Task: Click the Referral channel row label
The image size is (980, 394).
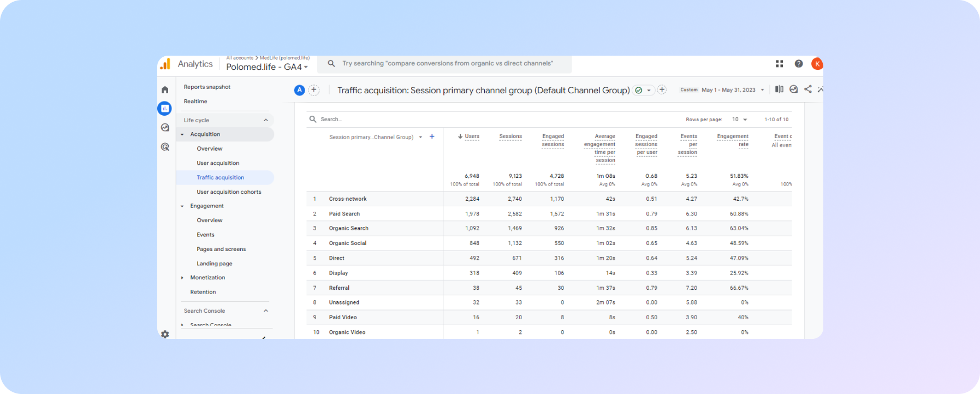Action: pos(339,288)
